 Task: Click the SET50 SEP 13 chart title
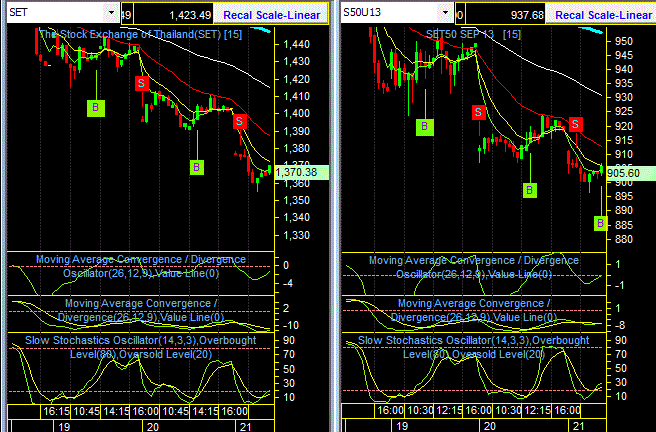tap(473, 34)
